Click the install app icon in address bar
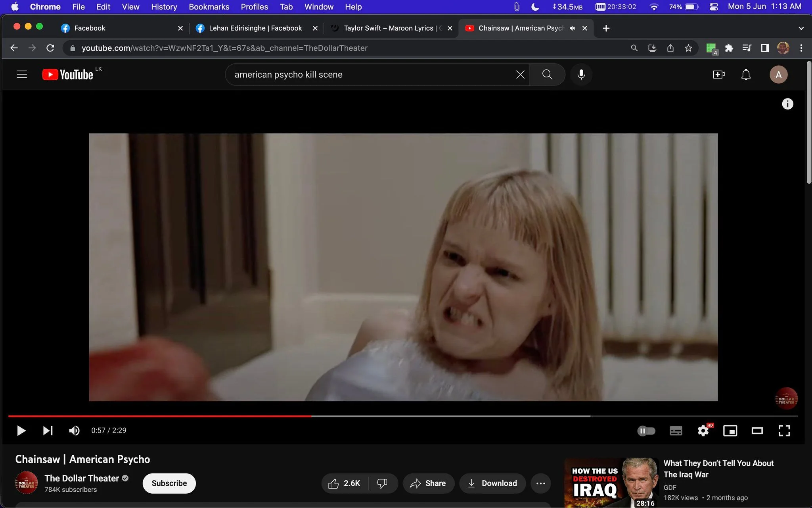The width and height of the screenshot is (812, 508). tap(652, 48)
